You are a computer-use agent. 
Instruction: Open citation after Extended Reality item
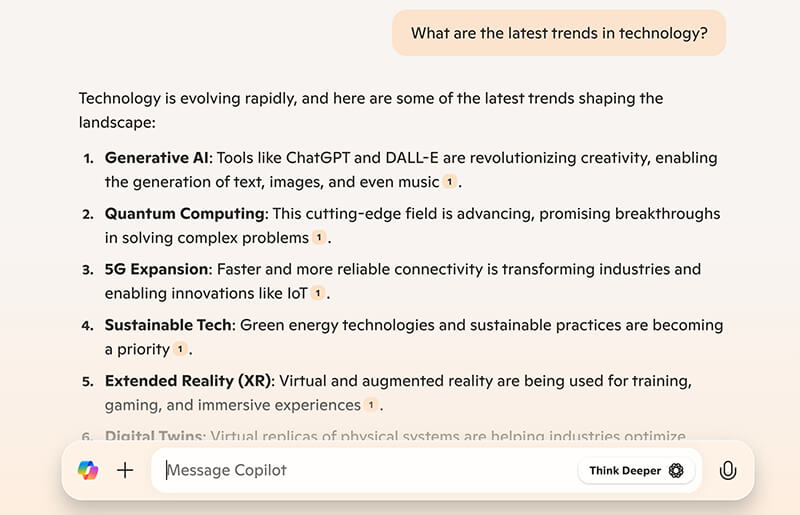(x=371, y=406)
